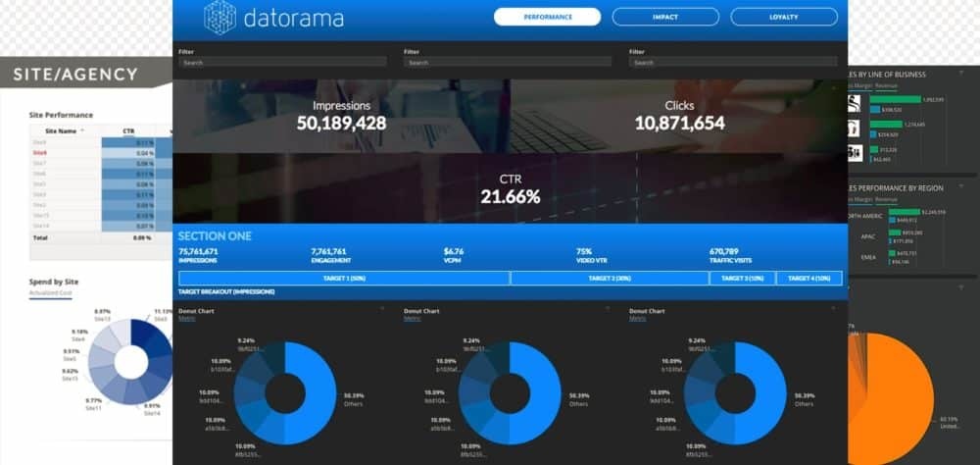980x465 pixels.
Task: Click the Datorama hexagon logo
Action: coord(220,17)
